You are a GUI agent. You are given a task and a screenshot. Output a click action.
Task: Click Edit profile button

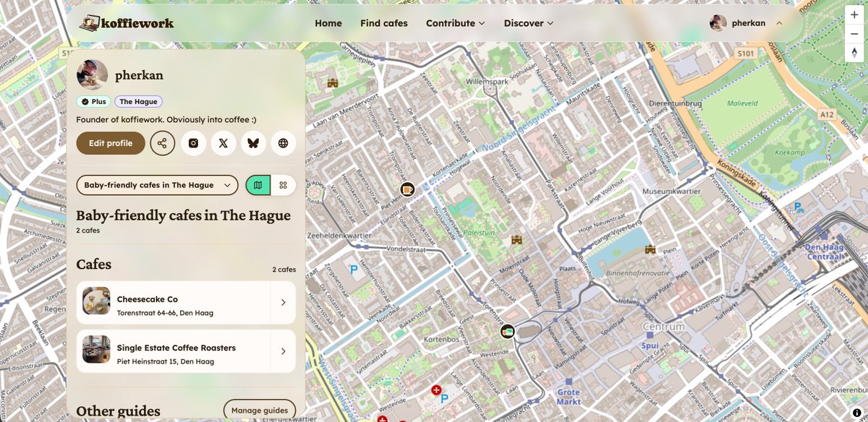tap(111, 143)
